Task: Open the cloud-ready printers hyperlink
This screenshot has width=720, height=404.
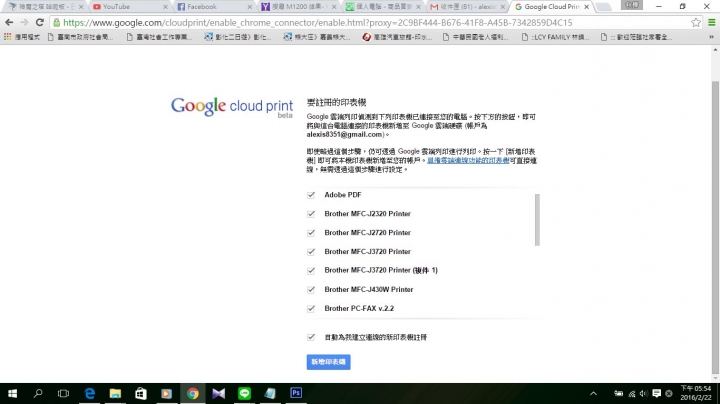Action: (468, 160)
